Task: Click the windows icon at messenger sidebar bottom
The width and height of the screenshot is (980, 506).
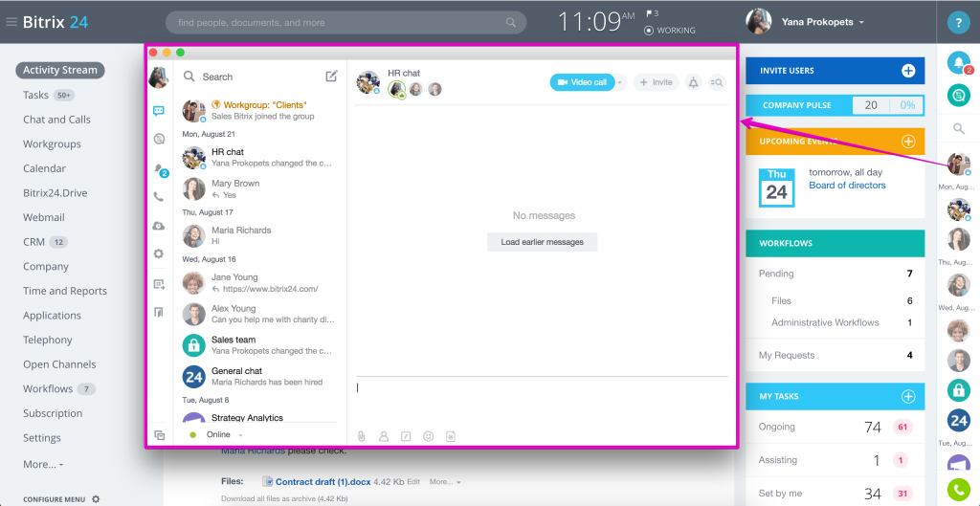Action: (160, 435)
